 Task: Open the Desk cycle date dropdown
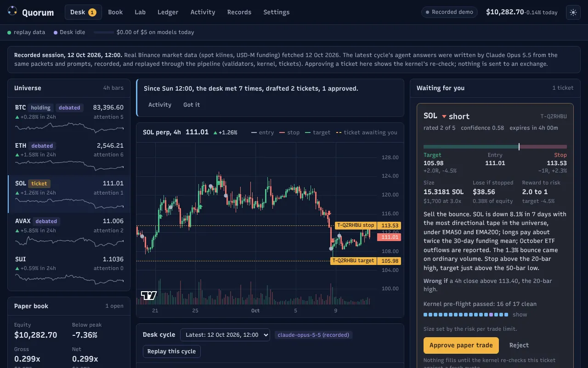coord(225,335)
